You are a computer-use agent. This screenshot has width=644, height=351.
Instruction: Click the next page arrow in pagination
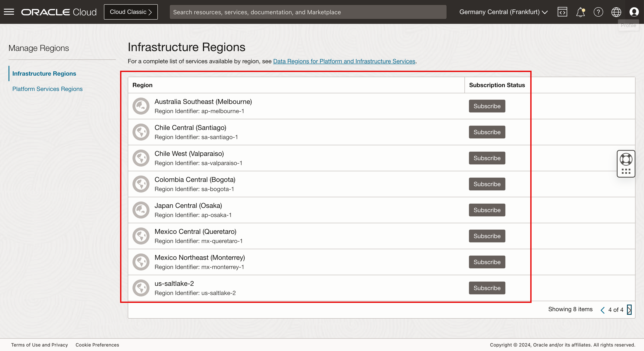629,309
